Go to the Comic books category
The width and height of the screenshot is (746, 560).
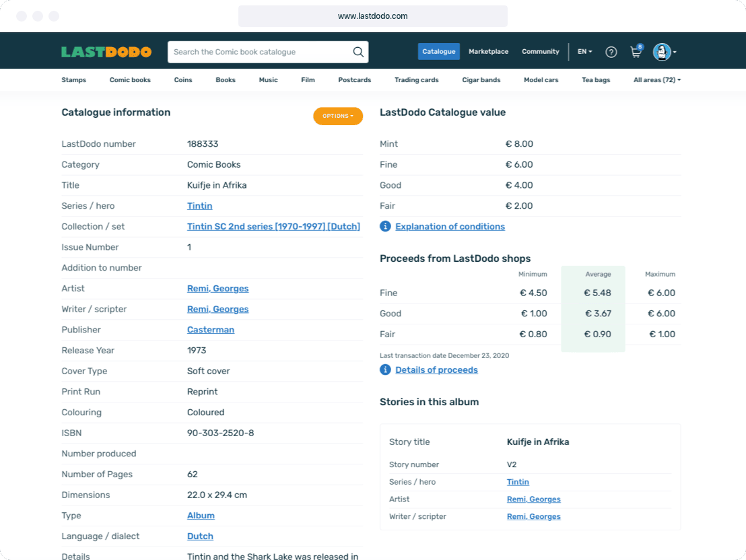[130, 80]
